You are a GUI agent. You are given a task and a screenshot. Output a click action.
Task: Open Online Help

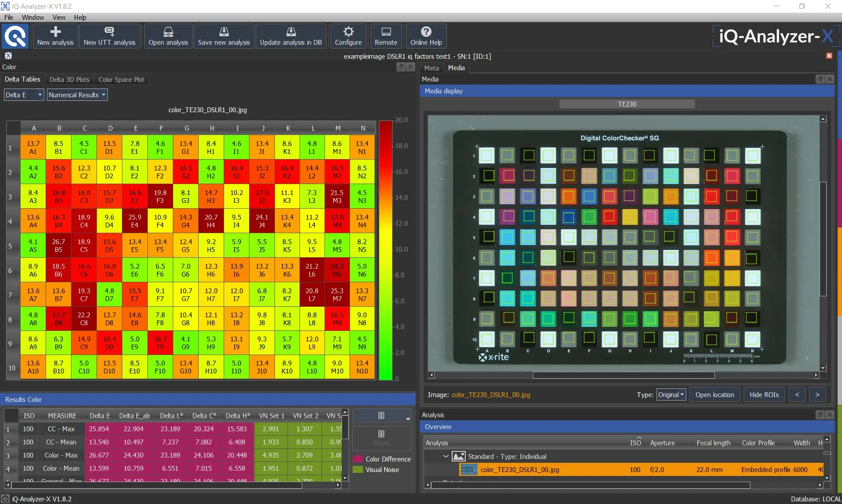[426, 36]
